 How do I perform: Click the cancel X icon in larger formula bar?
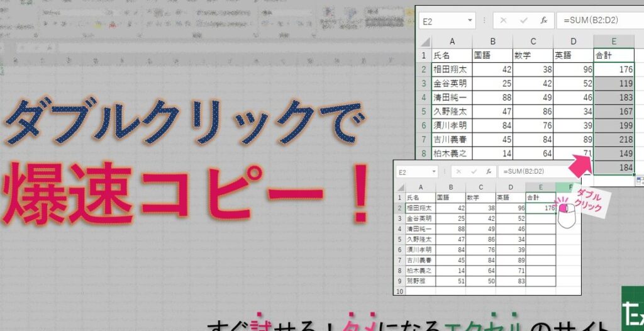click(x=503, y=21)
